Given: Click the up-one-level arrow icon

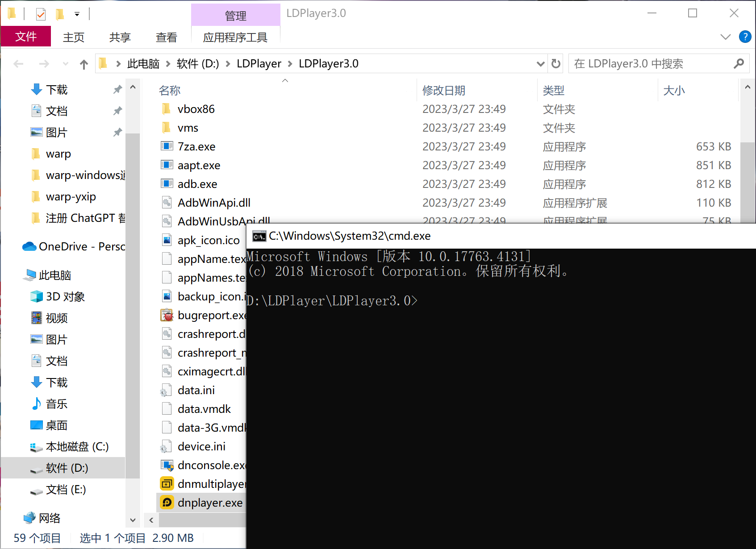Looking at the screenshot, I should (84, 64).
